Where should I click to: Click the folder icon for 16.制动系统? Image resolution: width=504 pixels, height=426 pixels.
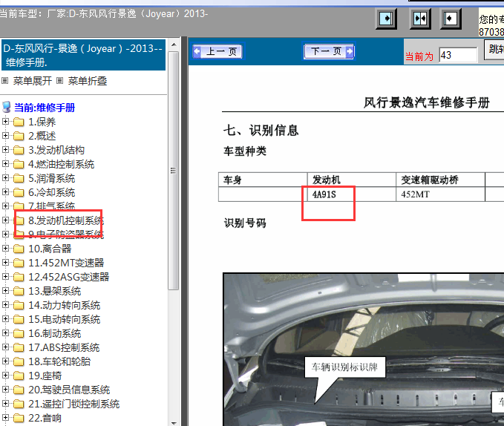pos(19,333)
